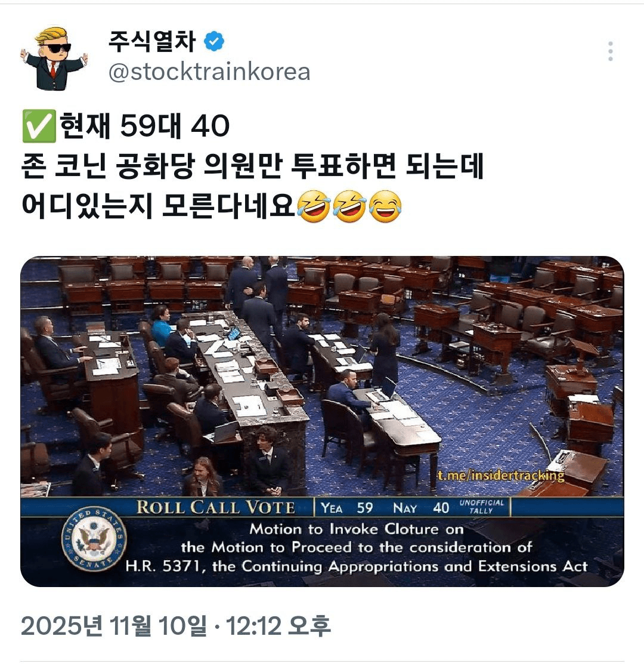Open the three-dot more options menu
644x670 pixels.
click(610, 51)
